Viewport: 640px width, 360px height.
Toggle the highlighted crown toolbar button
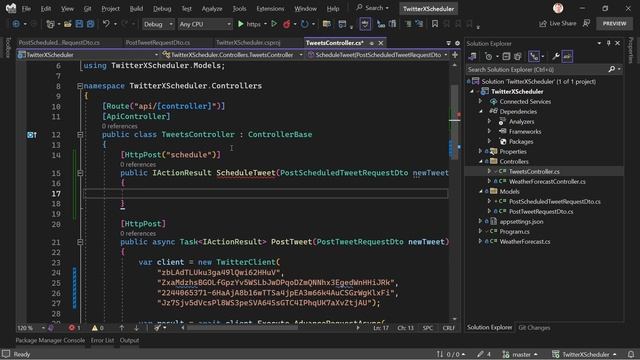[x=365, y=24]
